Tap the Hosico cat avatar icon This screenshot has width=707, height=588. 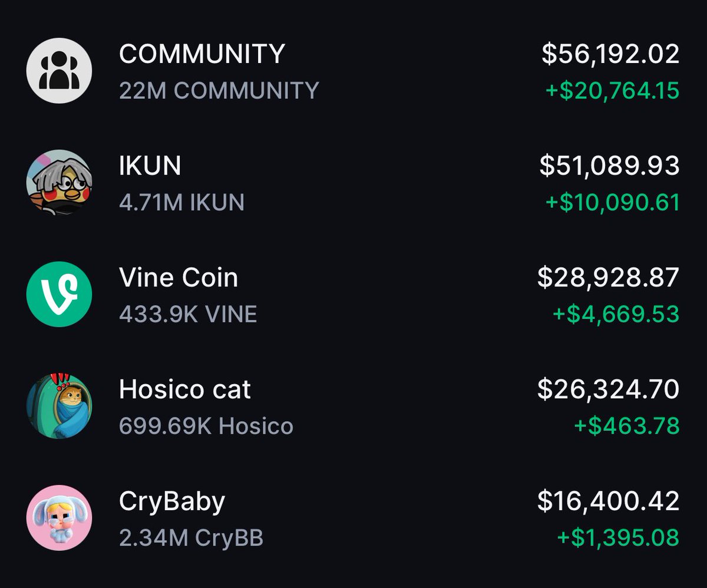[59, 406]
